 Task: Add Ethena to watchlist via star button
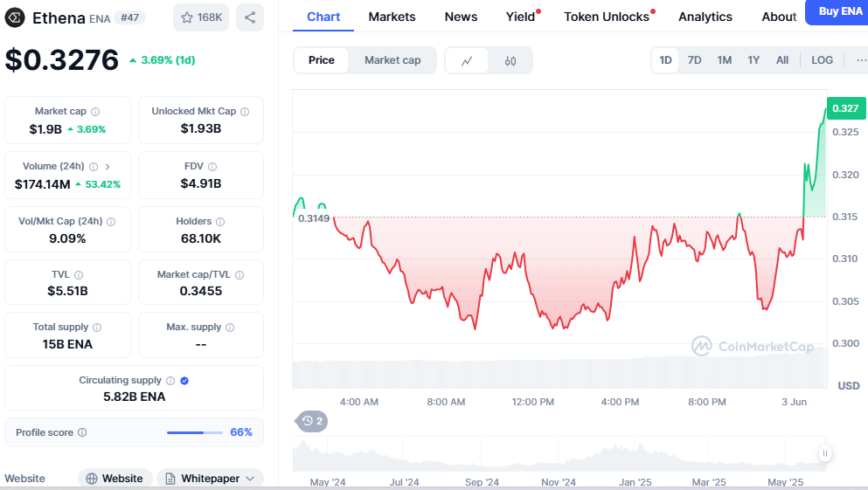[x=201, y=17]
